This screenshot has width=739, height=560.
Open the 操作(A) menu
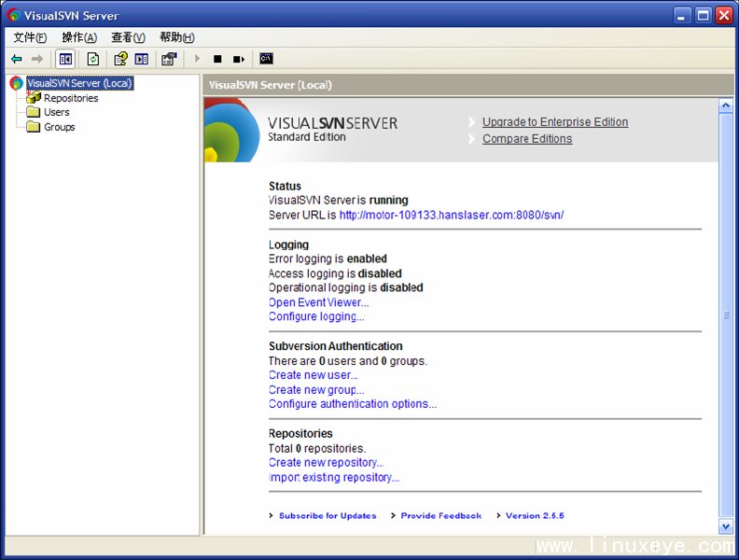click(x=79, y=37)
